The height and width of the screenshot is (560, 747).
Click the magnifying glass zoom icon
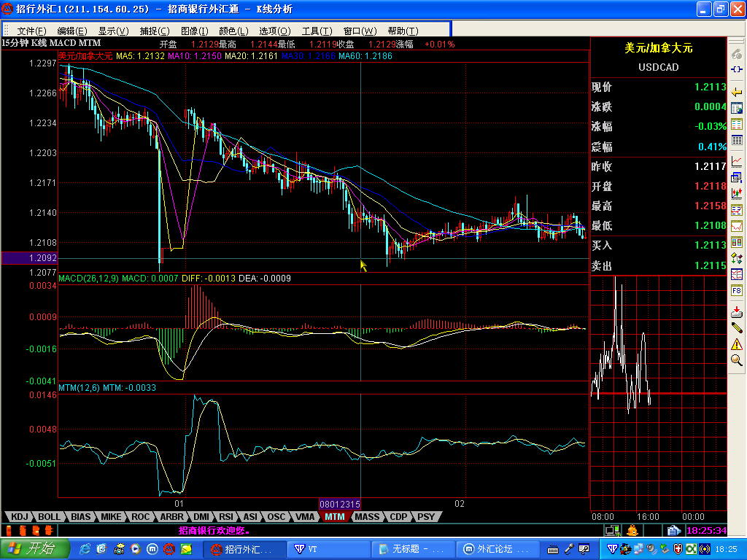(x=737, y=360)
